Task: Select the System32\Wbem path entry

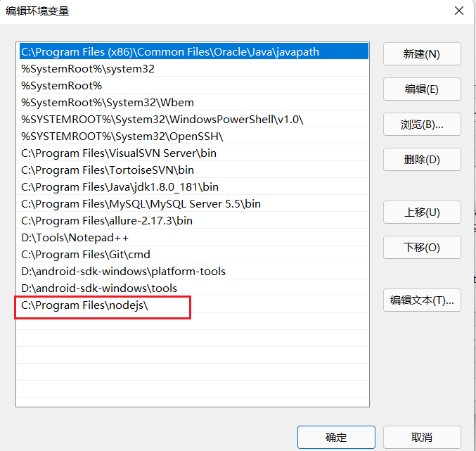Action: pos(193,102)
